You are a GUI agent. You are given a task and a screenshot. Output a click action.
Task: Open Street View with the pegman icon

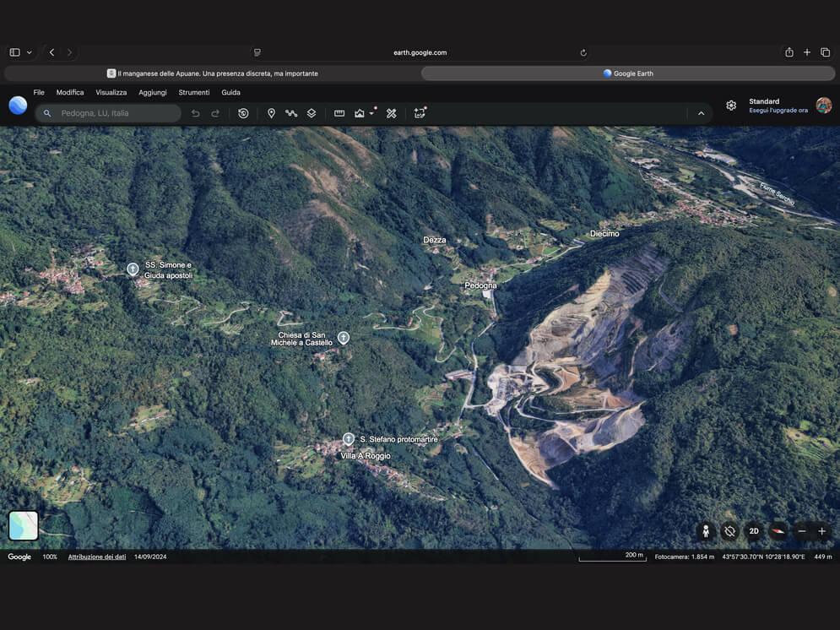(706, 531)
